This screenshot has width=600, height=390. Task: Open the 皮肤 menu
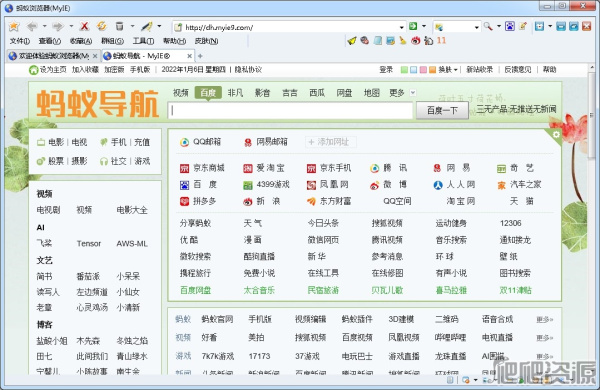click(x=206, y=41)
